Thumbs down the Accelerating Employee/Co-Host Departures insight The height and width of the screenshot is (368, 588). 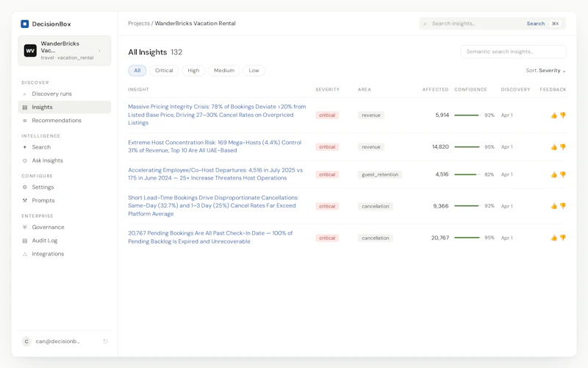[x=563, y=174]
